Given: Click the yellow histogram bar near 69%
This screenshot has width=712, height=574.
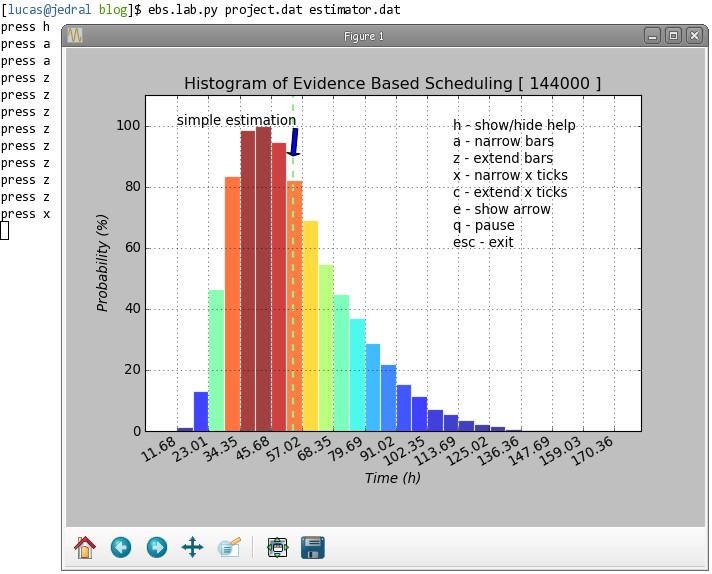Looking at the screenshot, I should pyautogui.click(x=311, y=326).
